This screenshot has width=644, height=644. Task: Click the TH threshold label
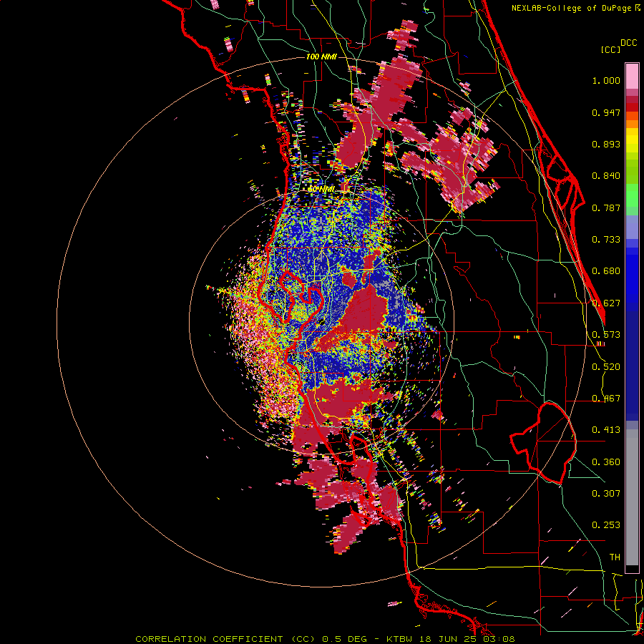(x=615, y=557)
